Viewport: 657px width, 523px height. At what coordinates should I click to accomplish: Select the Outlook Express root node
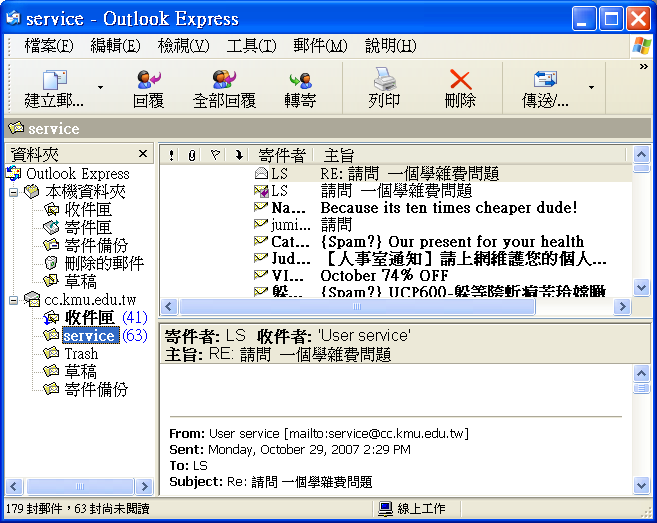click(78, 173)
